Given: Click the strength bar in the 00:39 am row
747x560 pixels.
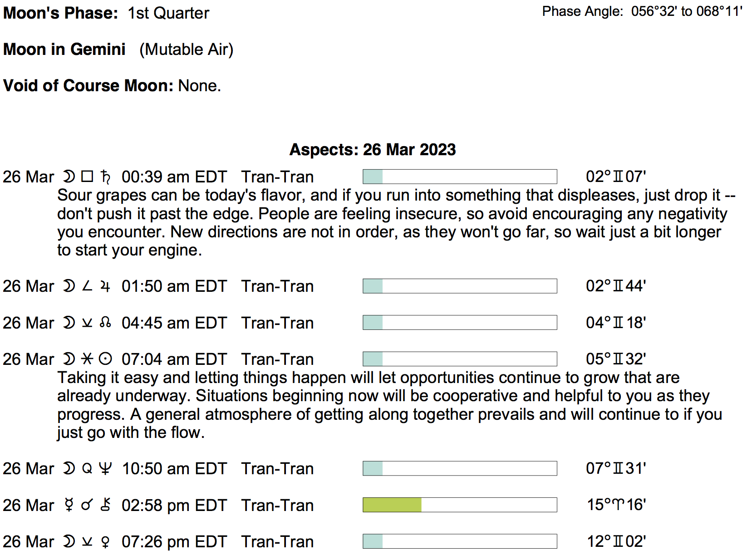Looking at the screenshot, I should pyautogui.click(x=460, y=177).
